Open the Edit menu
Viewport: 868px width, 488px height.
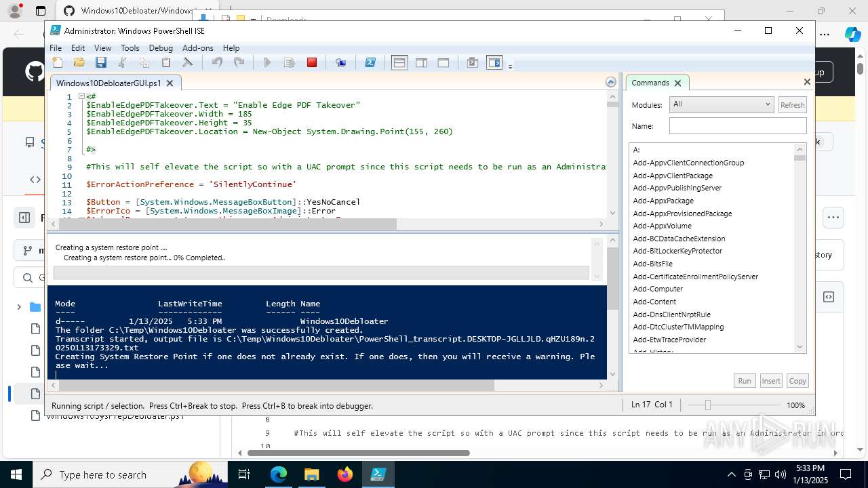pos(78,48)
